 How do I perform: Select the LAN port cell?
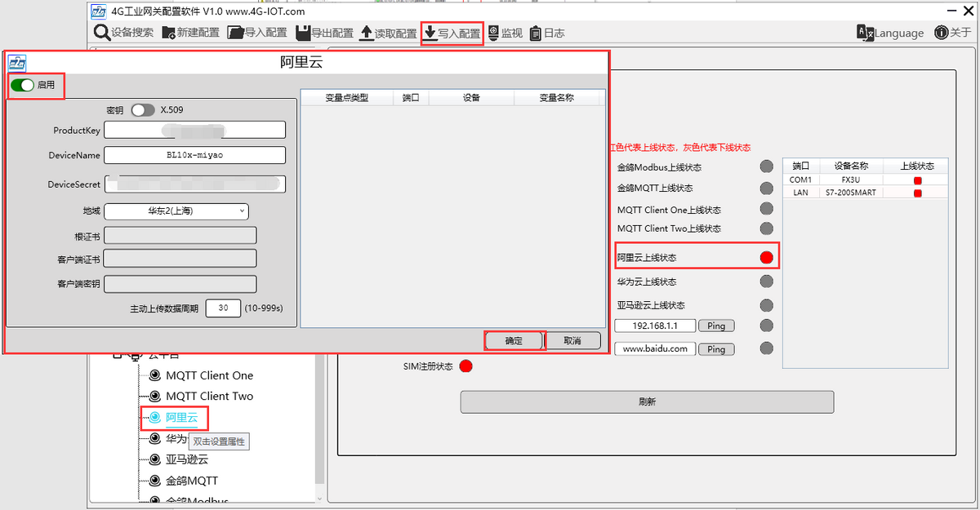pos(800,193)
